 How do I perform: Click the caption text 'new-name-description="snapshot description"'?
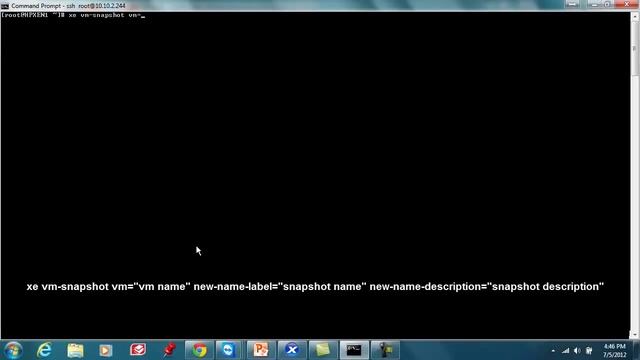(487, 287)
